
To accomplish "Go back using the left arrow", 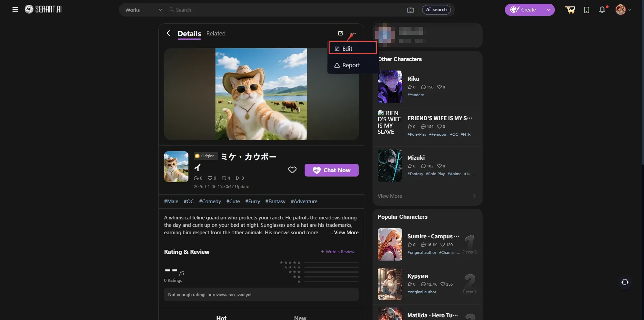I will [x=168, y=33].
